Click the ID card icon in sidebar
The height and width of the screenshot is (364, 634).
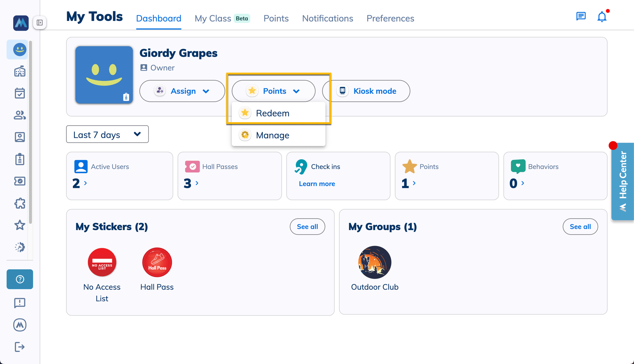(x=20, y=137)
